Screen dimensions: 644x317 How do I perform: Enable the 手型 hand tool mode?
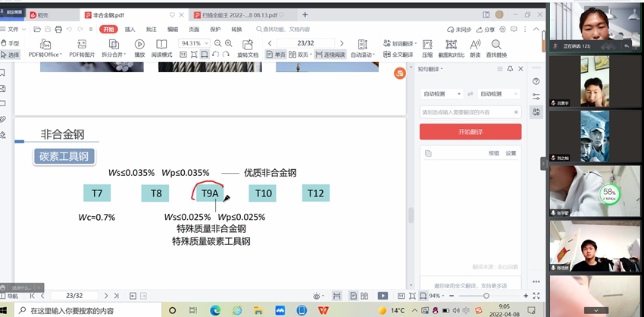click(x=11, y=43)
